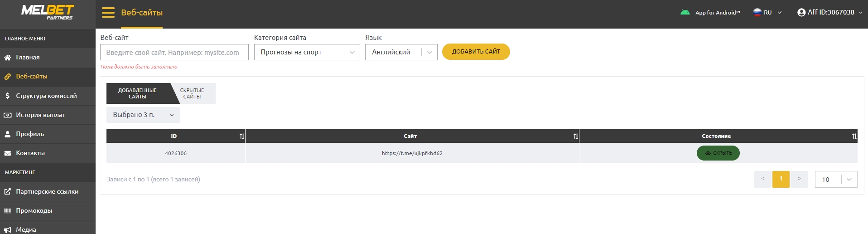Focus the Веб-сайт input field
The width and height of the screenshot is (868, 234).
pyautogui.click(x=174, y=52)
